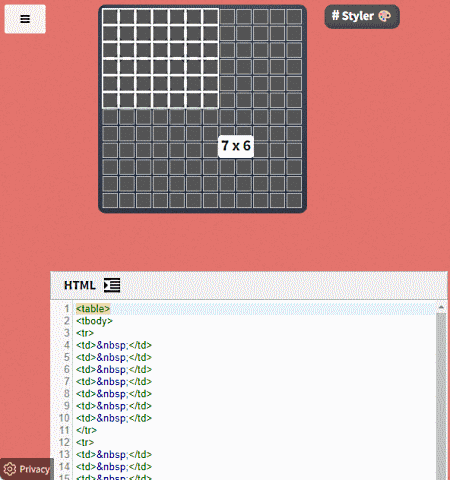The image size is (450, 480).
Task: Click the <tbody> code line
Action: tap(94, 321)
